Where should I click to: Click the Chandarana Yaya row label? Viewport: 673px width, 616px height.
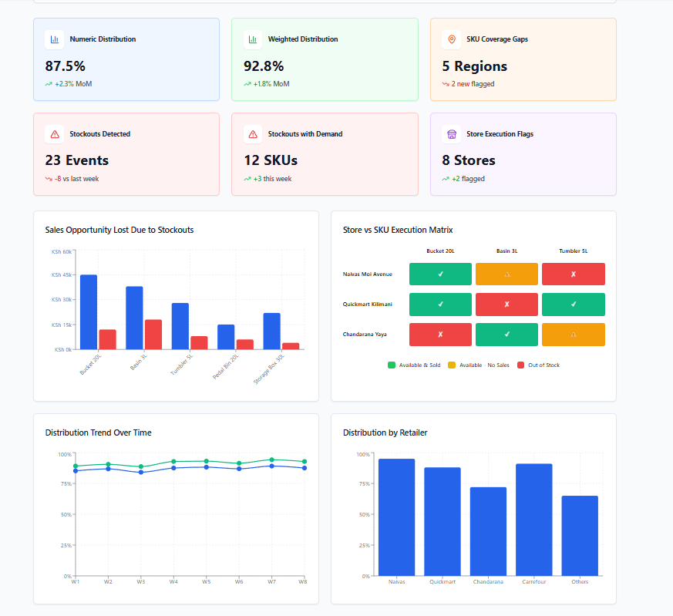click(x=365, y=335)
